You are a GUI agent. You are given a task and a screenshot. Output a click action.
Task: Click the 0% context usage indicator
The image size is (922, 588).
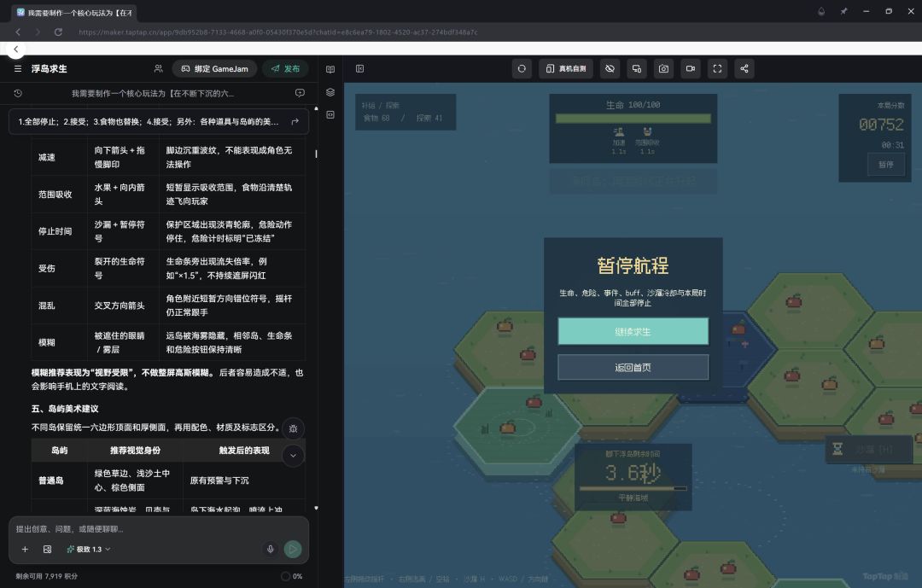292,576
